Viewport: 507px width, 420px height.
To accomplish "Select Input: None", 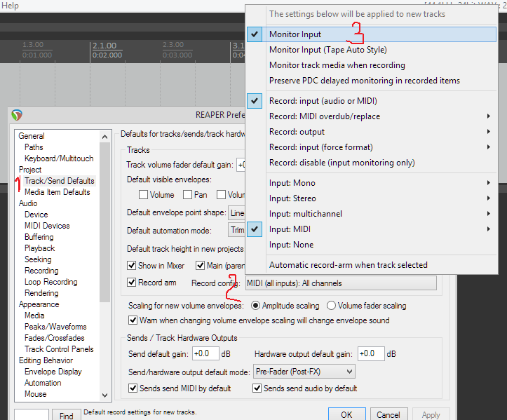I will [x=371, y=245].
